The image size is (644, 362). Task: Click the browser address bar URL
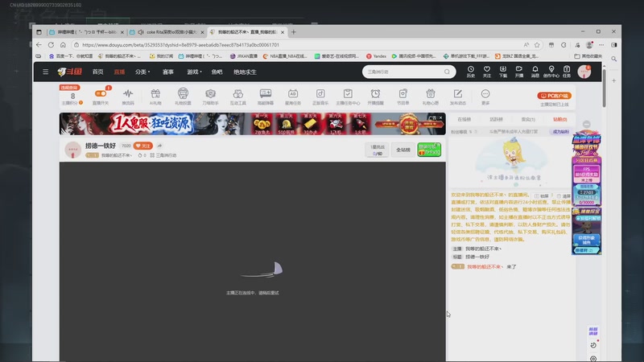(x=180, y=45)
